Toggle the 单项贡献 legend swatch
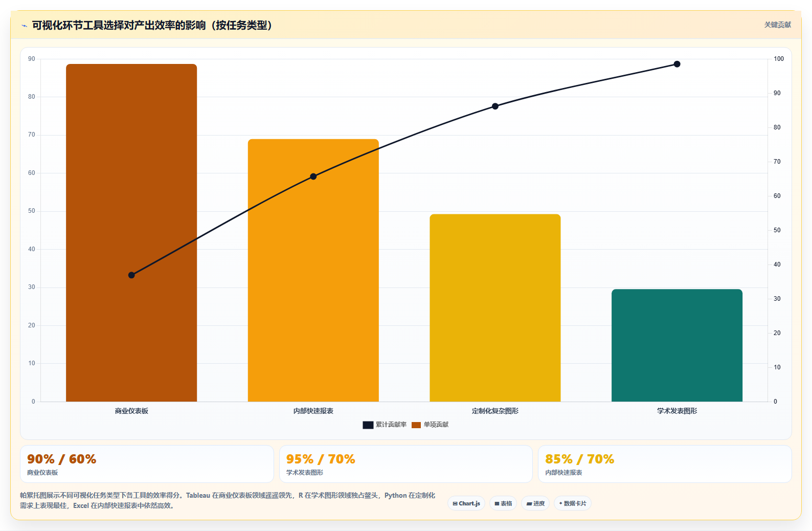This screenshot has width=812, height=531. coord(416,425)
